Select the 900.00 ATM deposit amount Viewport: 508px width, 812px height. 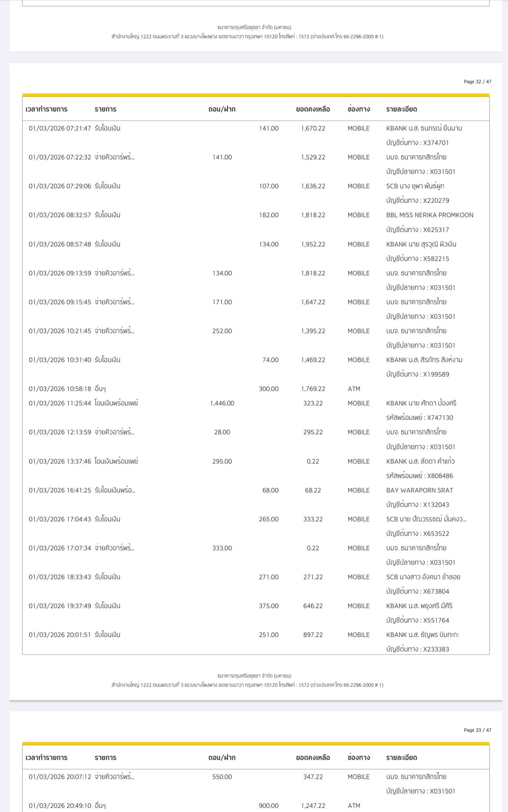point(268,806)
